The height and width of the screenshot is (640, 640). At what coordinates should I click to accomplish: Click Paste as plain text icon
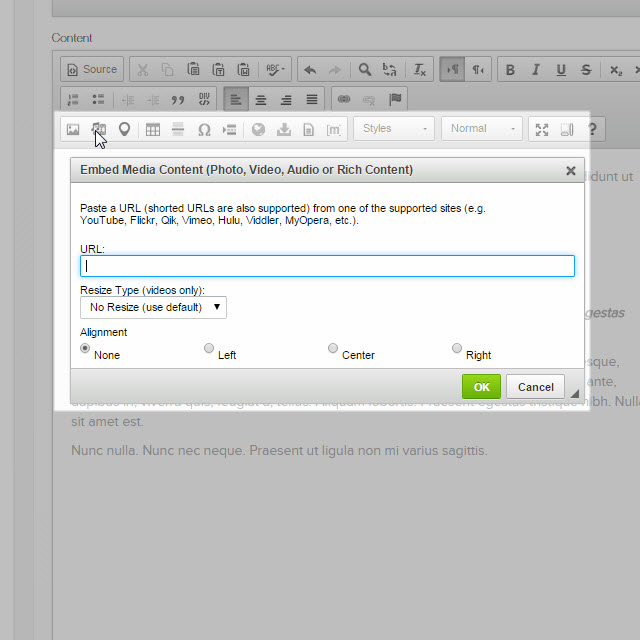click(x=218, y=69)
